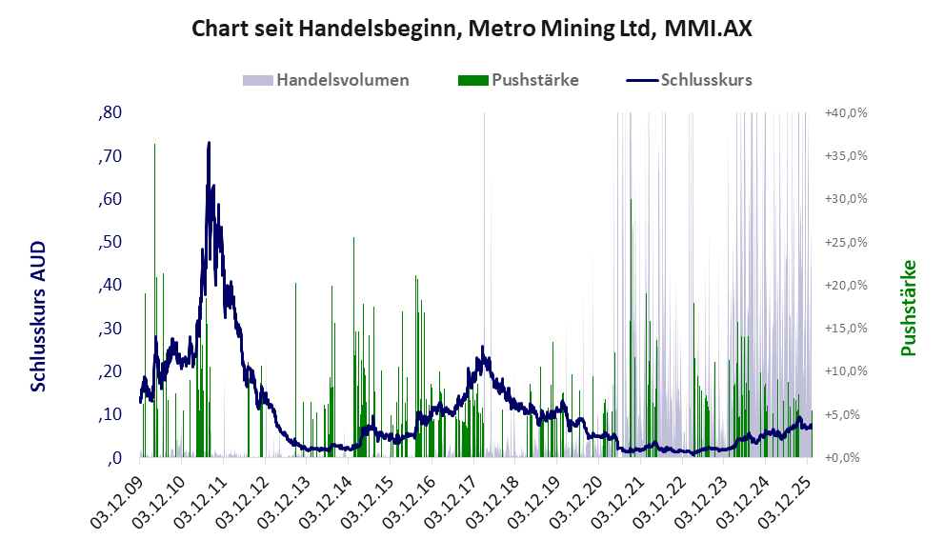Click the green Pushstärke legend swatch
944x560 pixels.
[x=472, y=80]
